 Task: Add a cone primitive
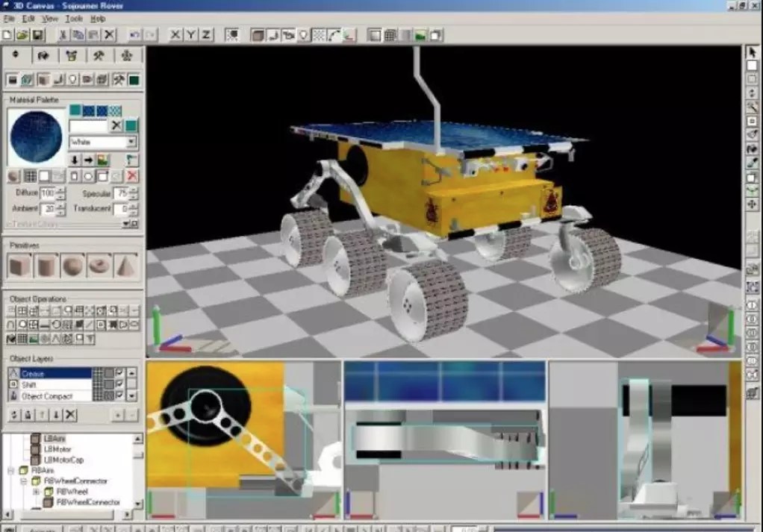[x=124, y=265]
